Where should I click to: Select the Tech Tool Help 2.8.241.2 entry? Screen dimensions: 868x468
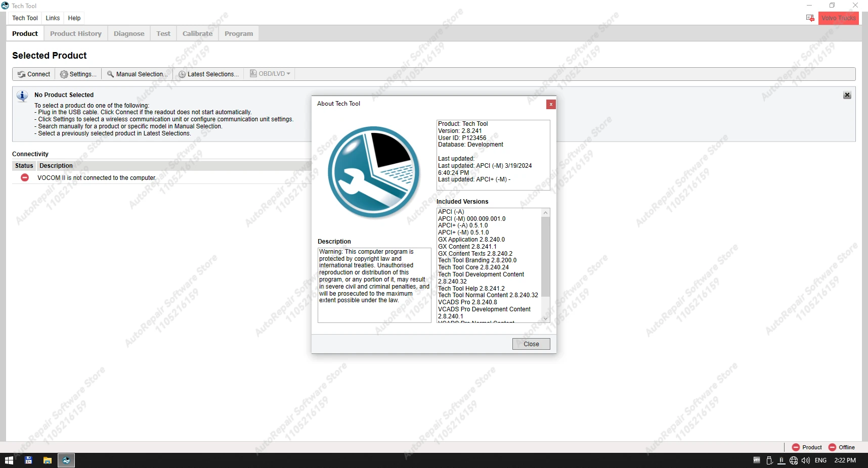click(471, 289)
